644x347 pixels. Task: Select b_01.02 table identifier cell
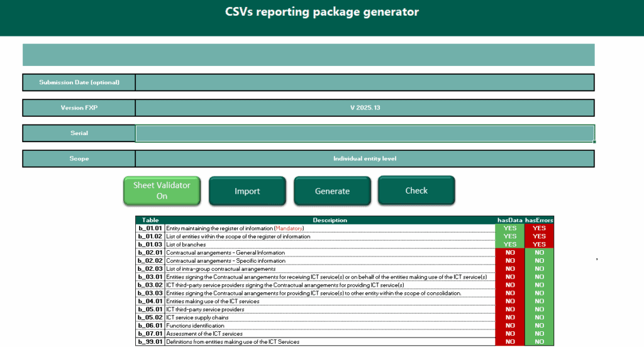pos(150,236)
